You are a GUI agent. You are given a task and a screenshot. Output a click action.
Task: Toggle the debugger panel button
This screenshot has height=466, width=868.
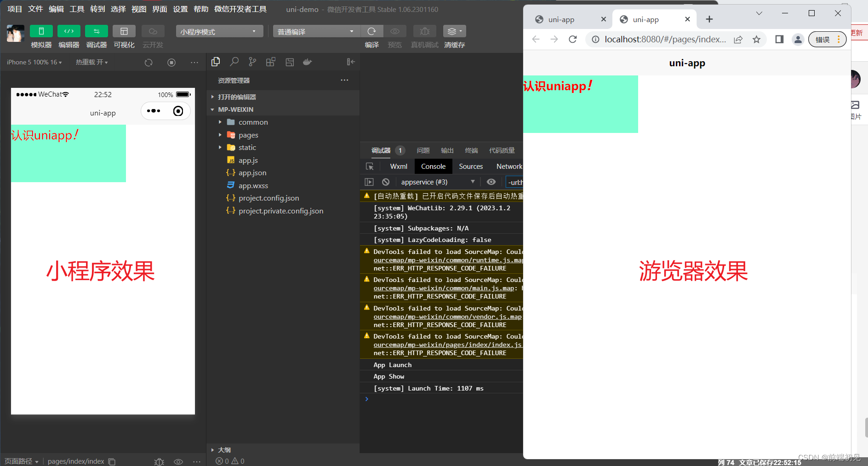[x=96, y=31]
